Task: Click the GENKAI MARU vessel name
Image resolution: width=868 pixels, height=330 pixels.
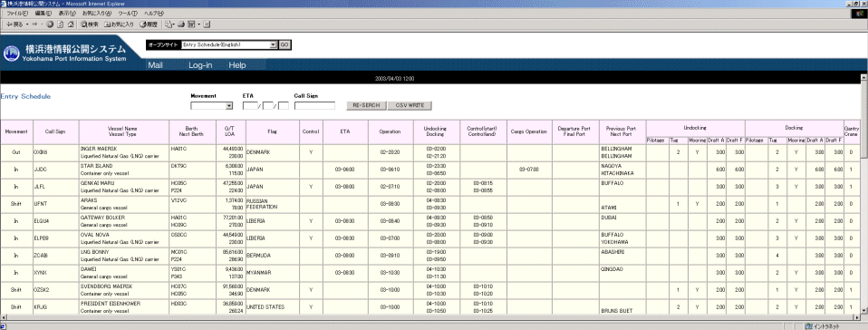Action: tap(97, 183)
